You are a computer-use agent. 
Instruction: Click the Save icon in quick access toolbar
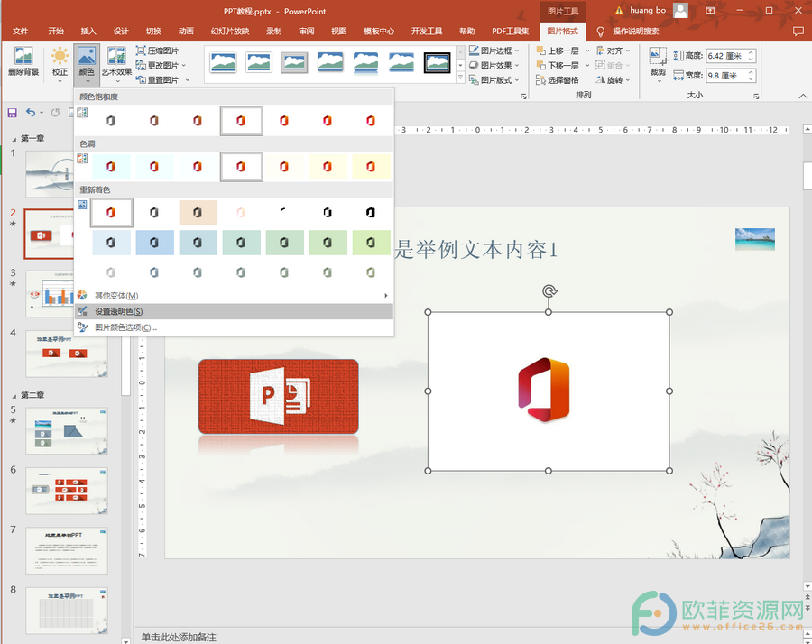tap(13, 113)
